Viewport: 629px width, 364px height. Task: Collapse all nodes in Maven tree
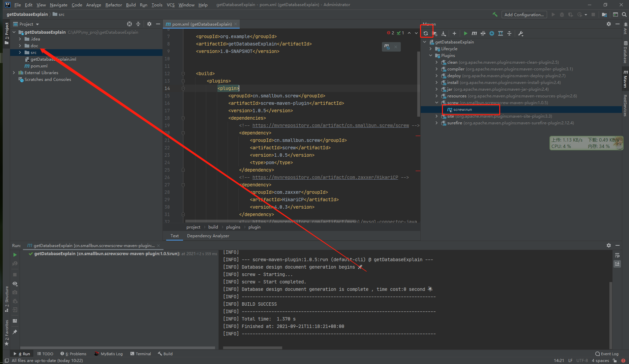pyautogui.click(x=509, y=33)
